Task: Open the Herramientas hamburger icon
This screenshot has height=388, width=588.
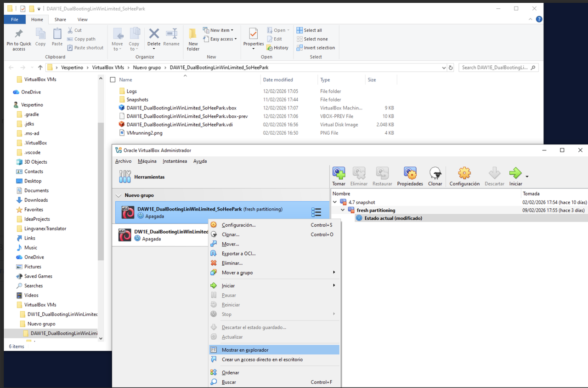Action: click(124, 177)
